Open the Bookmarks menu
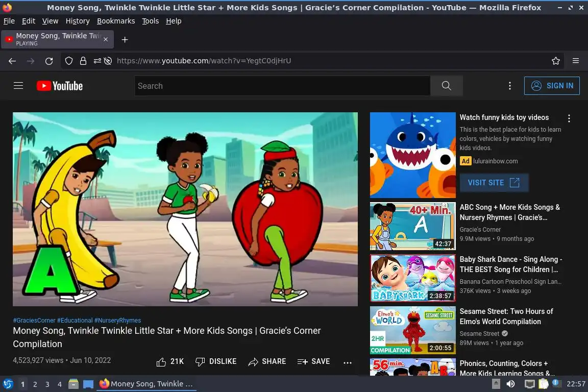This screenshot has width=588, height=392. 116,21
